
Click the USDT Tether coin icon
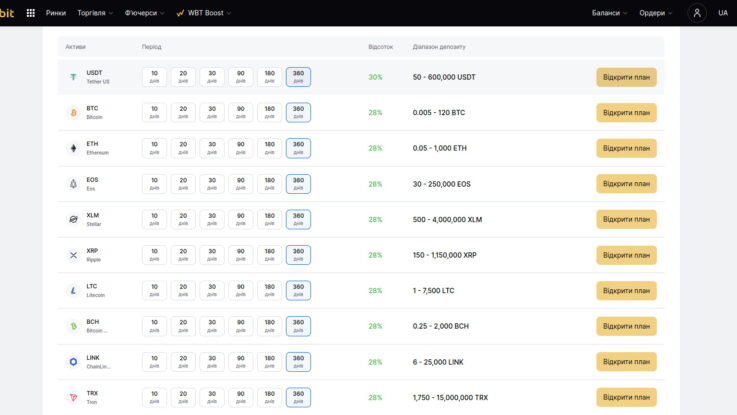[73, 77]
